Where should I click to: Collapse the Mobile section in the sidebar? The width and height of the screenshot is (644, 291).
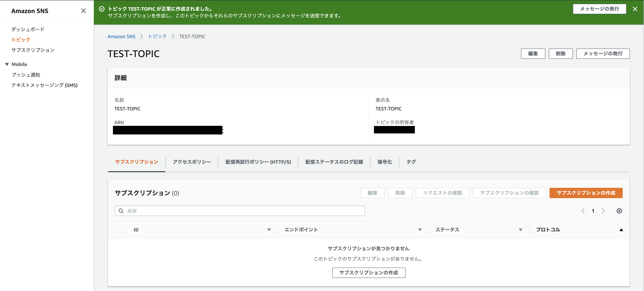click(7, 64)
